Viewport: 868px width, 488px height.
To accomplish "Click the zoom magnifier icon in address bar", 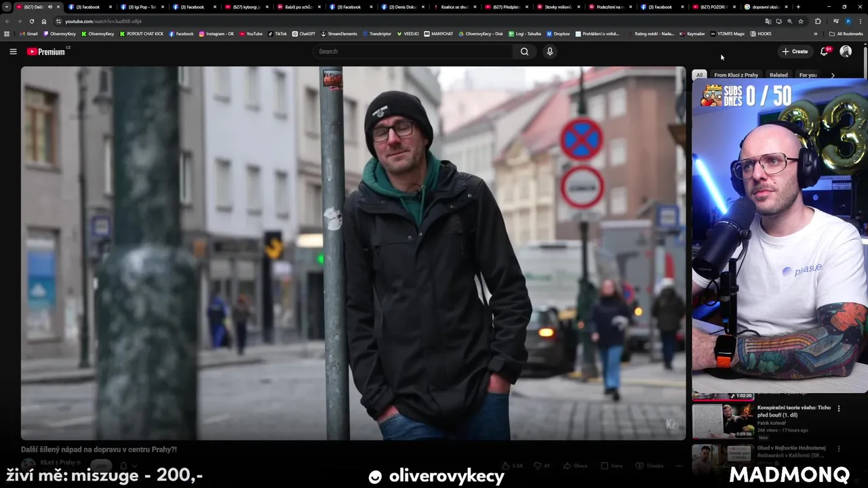I will [789, 21].
